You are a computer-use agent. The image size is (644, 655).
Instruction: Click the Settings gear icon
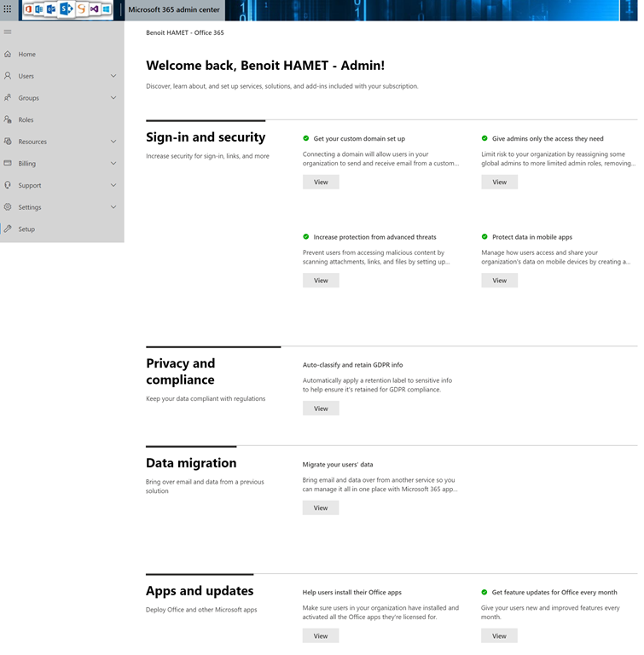(8, 207)
